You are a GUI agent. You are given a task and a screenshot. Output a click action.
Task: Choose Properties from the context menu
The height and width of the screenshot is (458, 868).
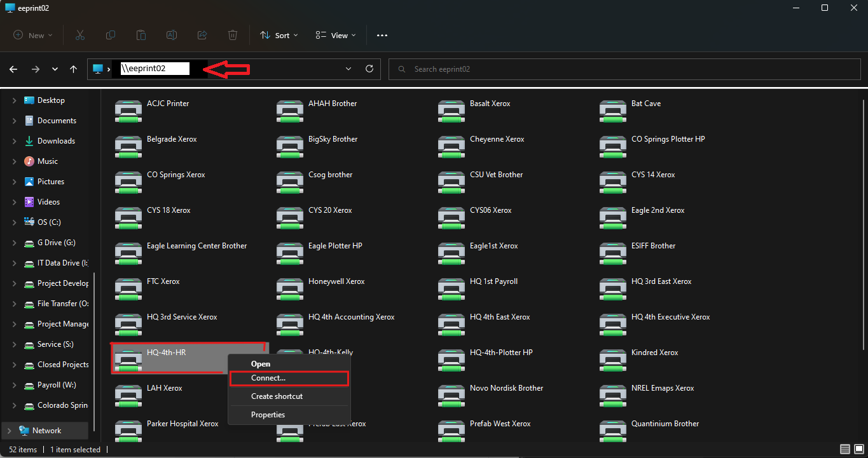268,415
